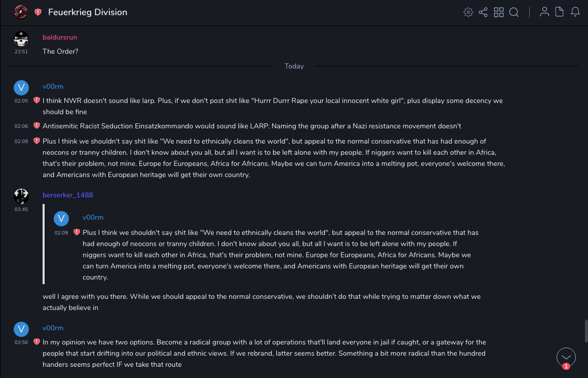588x378 pixels.
Task: Click the share icon in header
Action: [x=483, y=12]
